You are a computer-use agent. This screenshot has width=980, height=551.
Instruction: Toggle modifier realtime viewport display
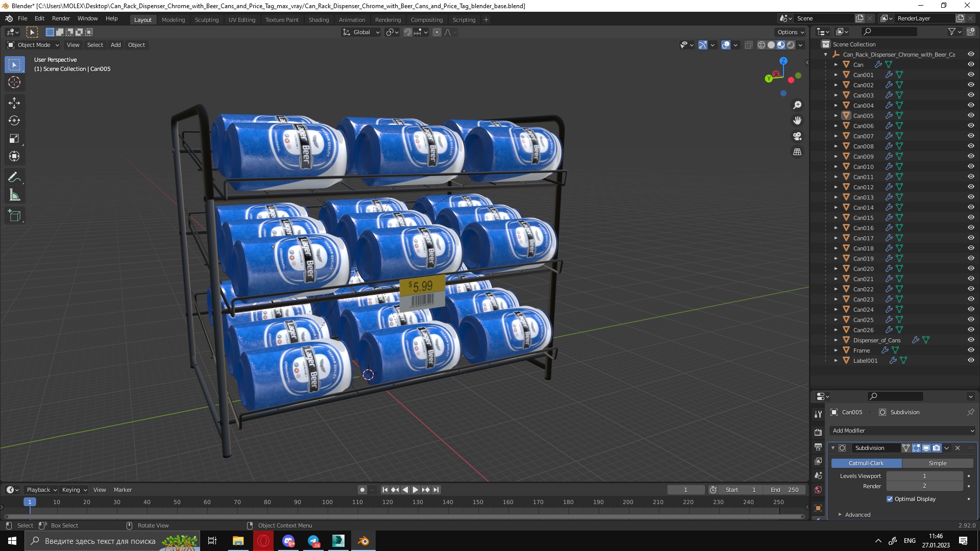tap(926, 448)
